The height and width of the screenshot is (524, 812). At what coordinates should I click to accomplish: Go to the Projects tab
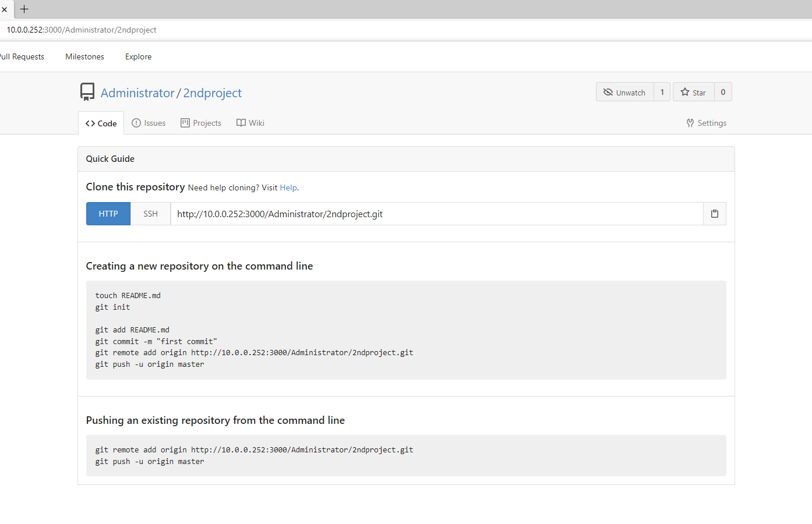tap(201, 123)
